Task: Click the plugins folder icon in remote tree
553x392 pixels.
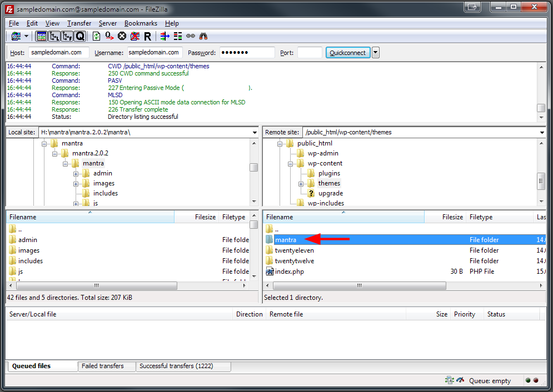Action: [311, 173]
